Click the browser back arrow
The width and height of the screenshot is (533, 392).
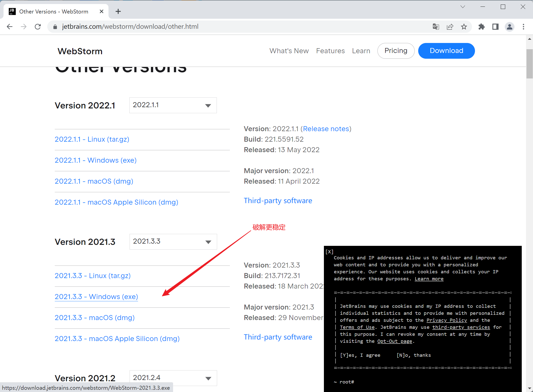[x=10, y=26]
